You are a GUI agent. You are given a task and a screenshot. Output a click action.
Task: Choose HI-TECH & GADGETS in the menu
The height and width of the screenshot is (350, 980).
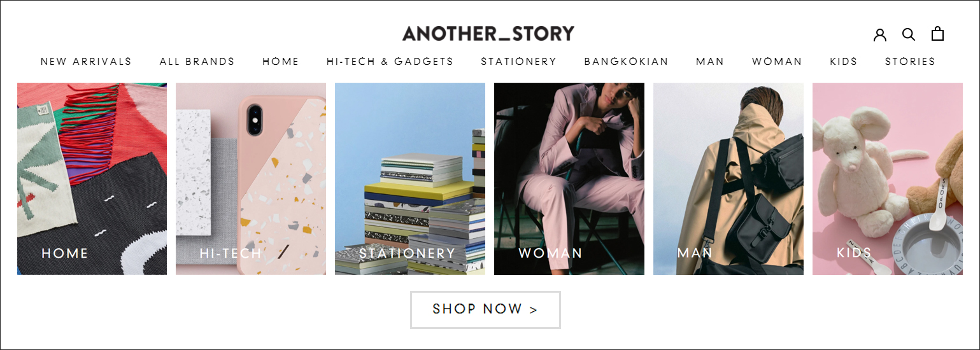pos(390,62)
